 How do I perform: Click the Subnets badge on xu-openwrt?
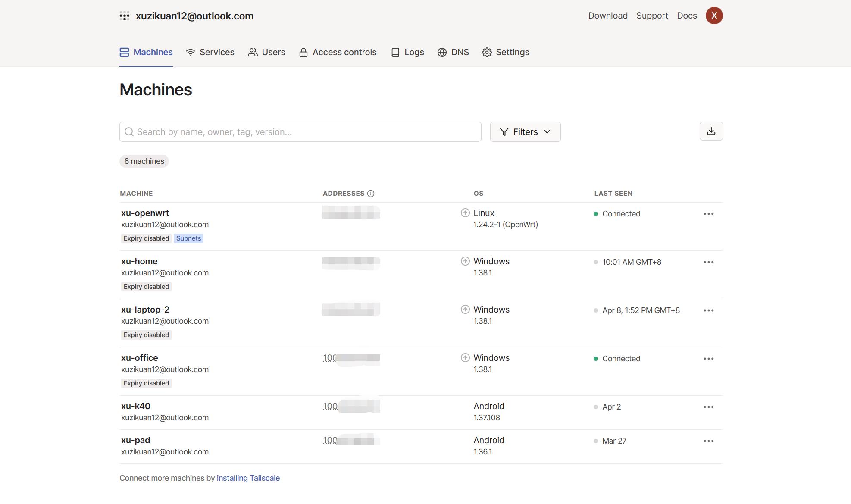pos(188,238)
